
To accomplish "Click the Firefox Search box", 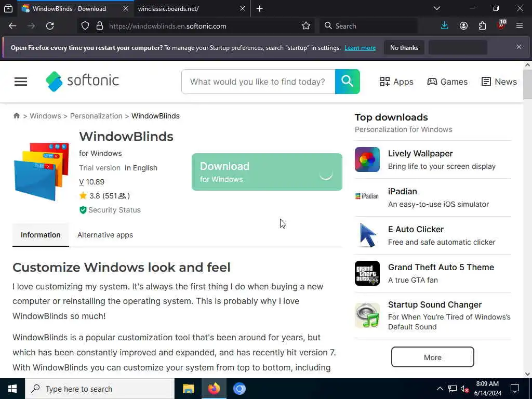I will (x=368, y=26).
